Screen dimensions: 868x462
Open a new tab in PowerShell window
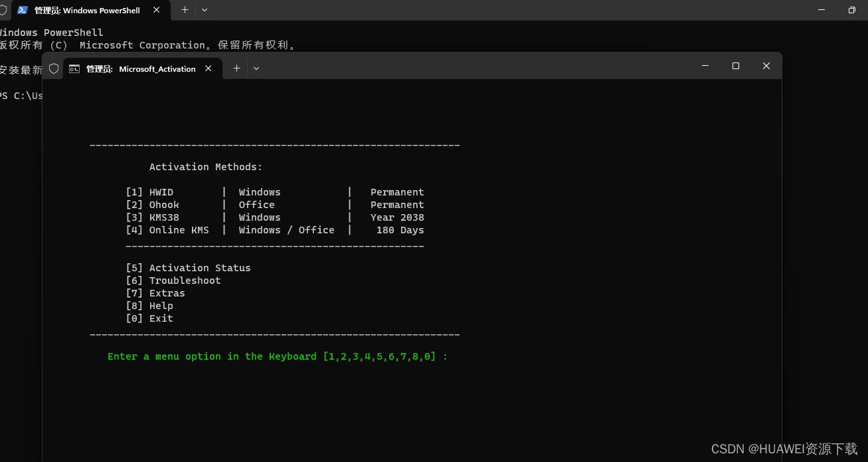click(185, 10)
